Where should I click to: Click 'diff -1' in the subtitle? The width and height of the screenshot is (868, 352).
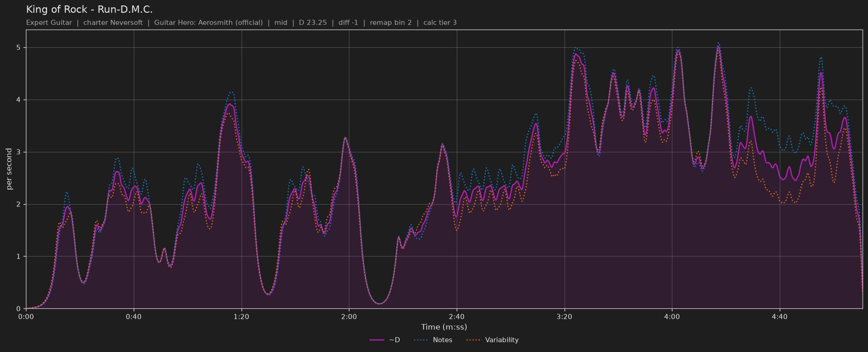point(348,22)
